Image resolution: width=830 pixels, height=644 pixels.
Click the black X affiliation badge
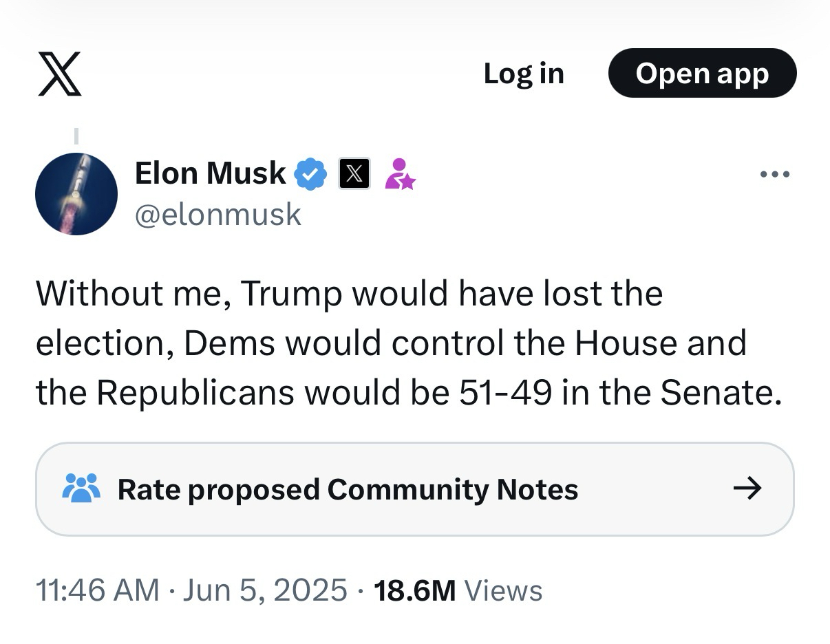pyautogui.click(x=354, y=173)
